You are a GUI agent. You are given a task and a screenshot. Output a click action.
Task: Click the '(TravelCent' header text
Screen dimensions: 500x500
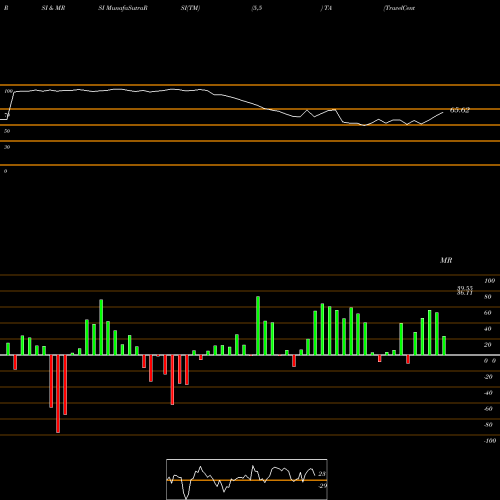399,8
